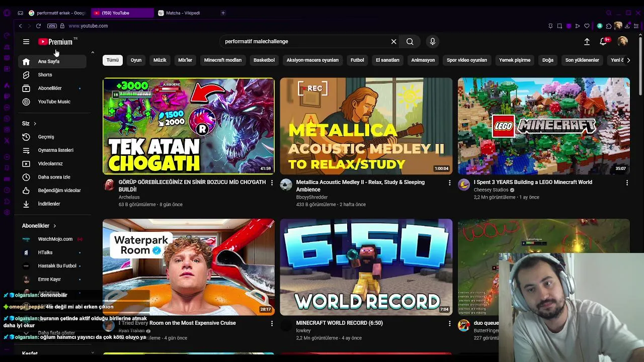Select the Tümü filter chip
This screenshot has height=362, width=644.
click(x=113, y=60)
